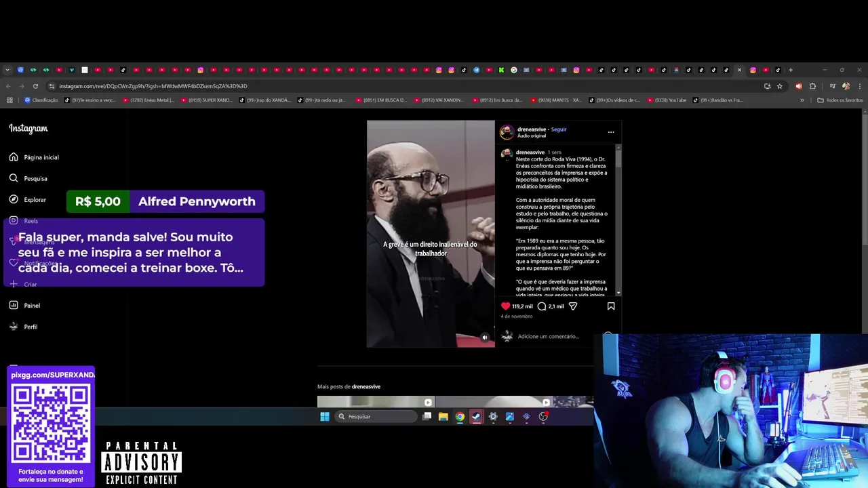Open (7292) Enéas Metal bookmark
868x488 pixels.
[x=149, y=100]
